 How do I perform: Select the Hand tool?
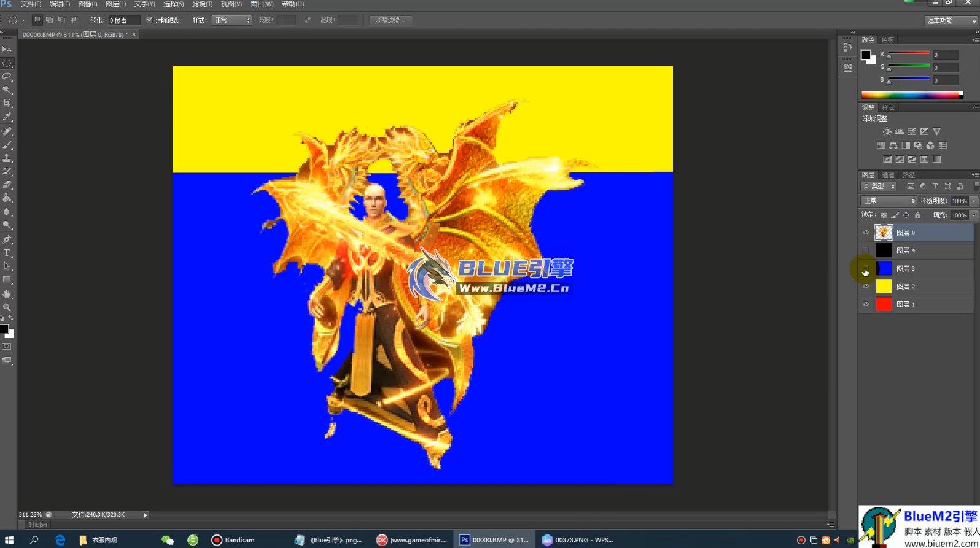click(x=7, y=295)
